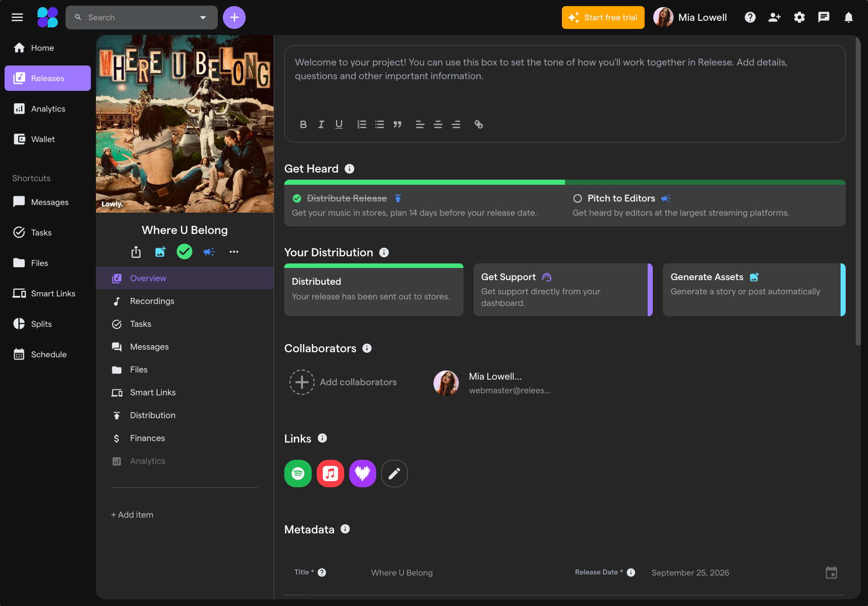This screenshot has width=868, height=606.
Task: Select the release Distribution tab
Action: pyautogui.click(x=185, y=415)
